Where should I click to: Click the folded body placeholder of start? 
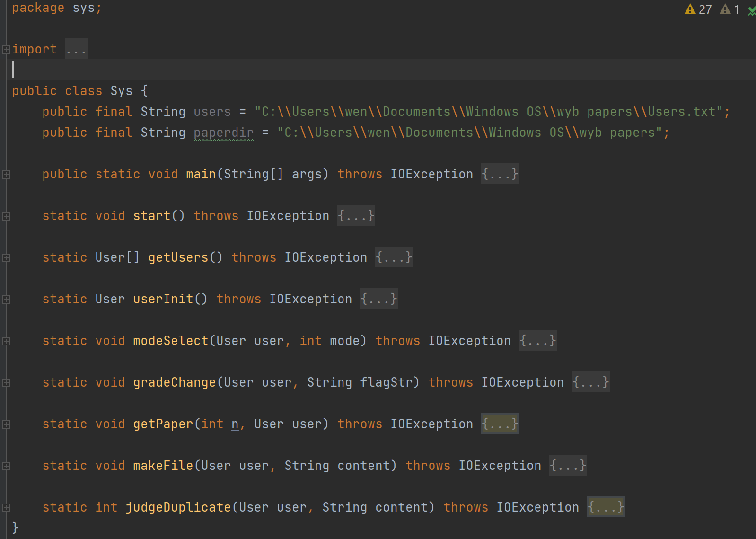[x=356, y=216]
